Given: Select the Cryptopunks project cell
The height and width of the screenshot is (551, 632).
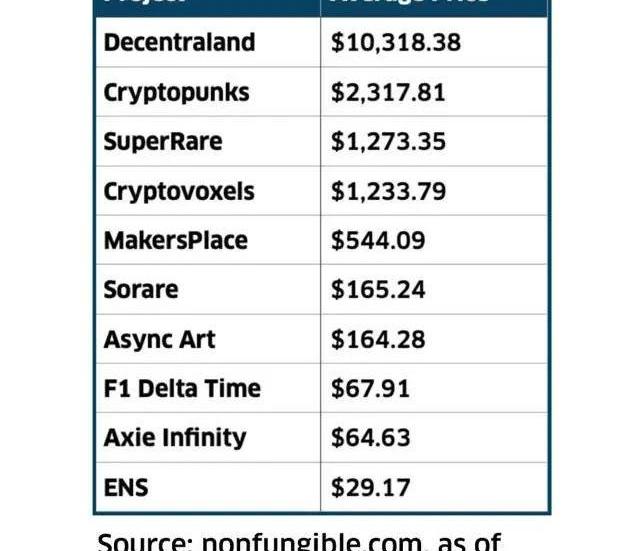Looking at the screenshot, I should coord(208,92).
